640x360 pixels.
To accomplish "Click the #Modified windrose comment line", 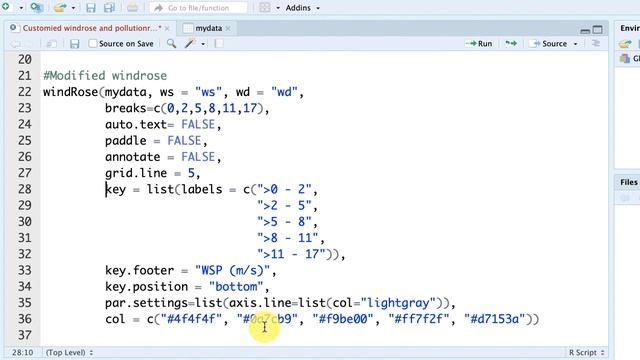I will pos(105,76).
